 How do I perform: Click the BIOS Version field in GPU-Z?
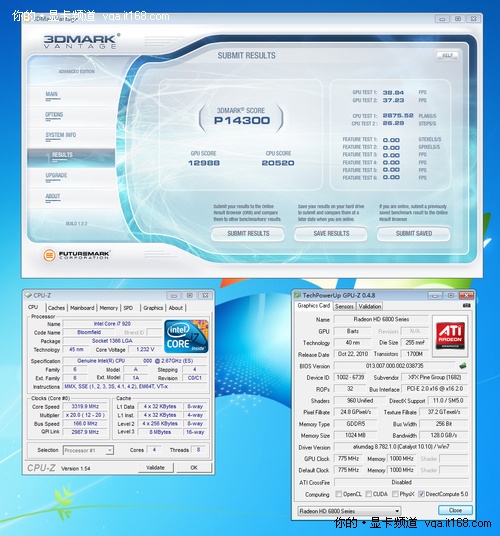(x=394, y=366)
